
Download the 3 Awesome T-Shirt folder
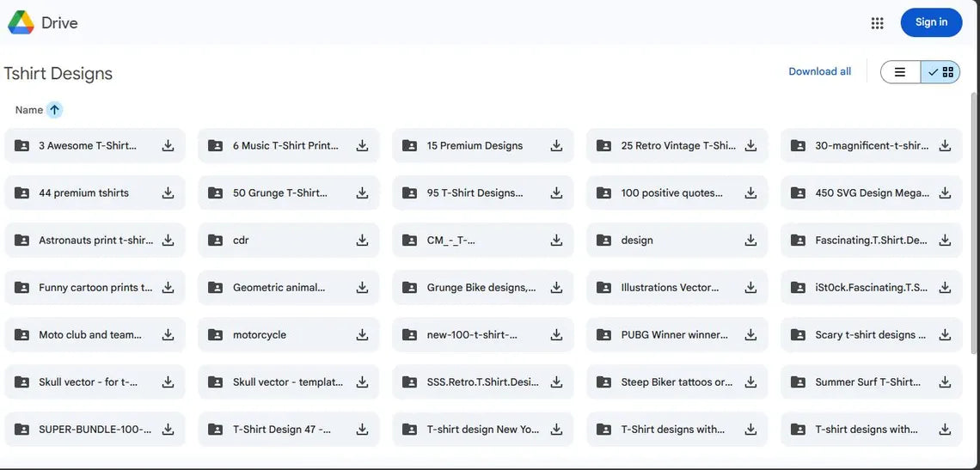coord(168,145)
